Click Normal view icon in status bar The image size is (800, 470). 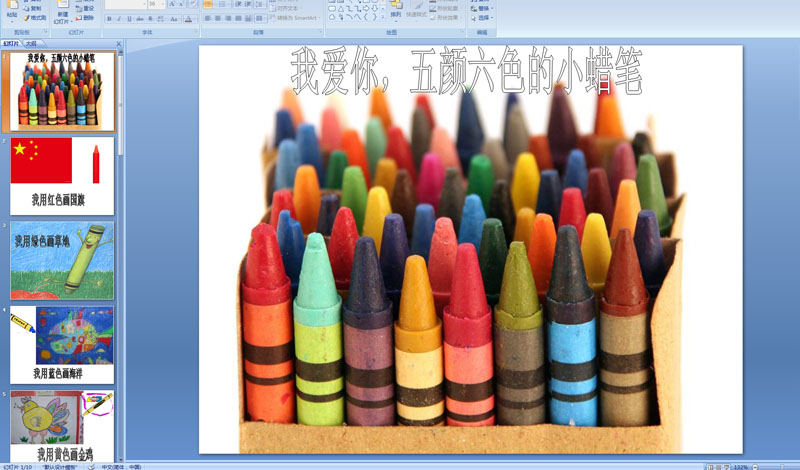click(x=710, y=467)
